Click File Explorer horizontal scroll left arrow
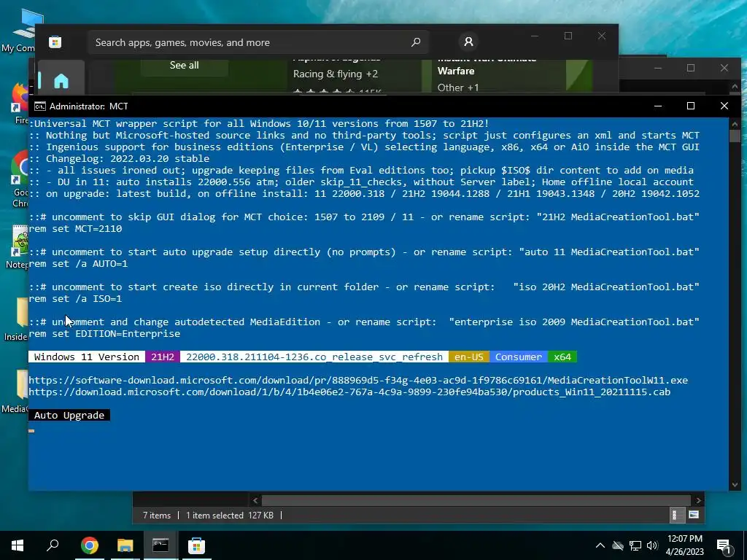Viewport: 747px width, 560px height. 255,500
